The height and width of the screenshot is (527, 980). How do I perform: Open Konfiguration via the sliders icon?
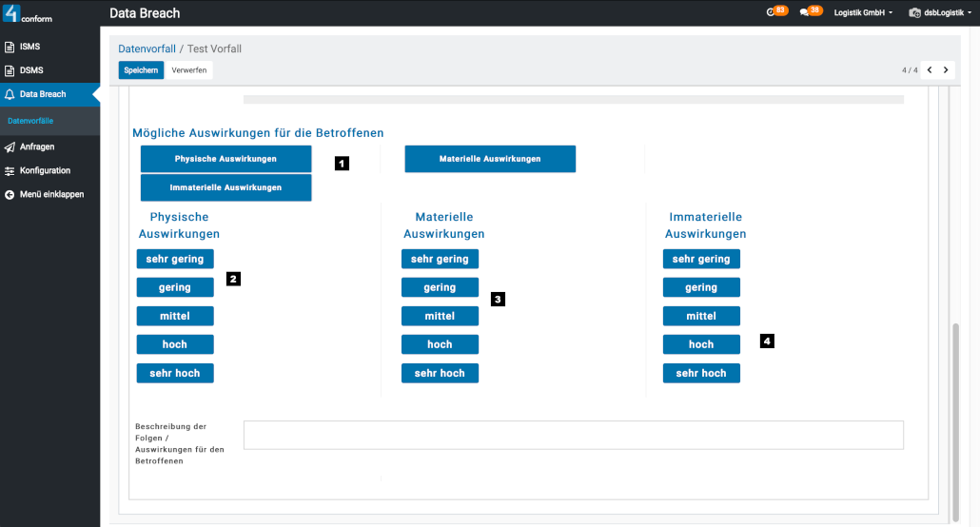click(x=10, y=170)
